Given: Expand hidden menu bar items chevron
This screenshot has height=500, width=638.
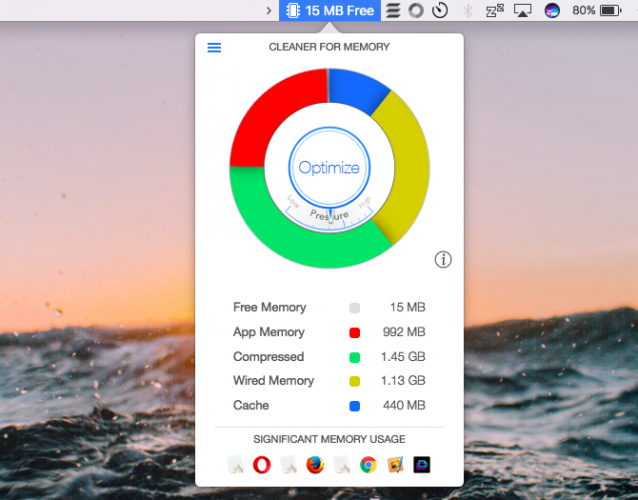Looking at the screenshot, I should click(269, 11).
